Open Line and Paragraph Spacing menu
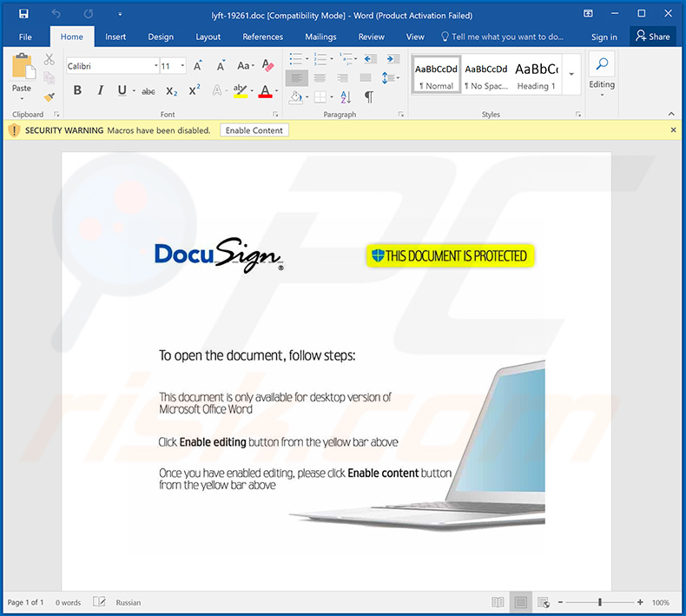686x616 pixels. pos(390,78)
